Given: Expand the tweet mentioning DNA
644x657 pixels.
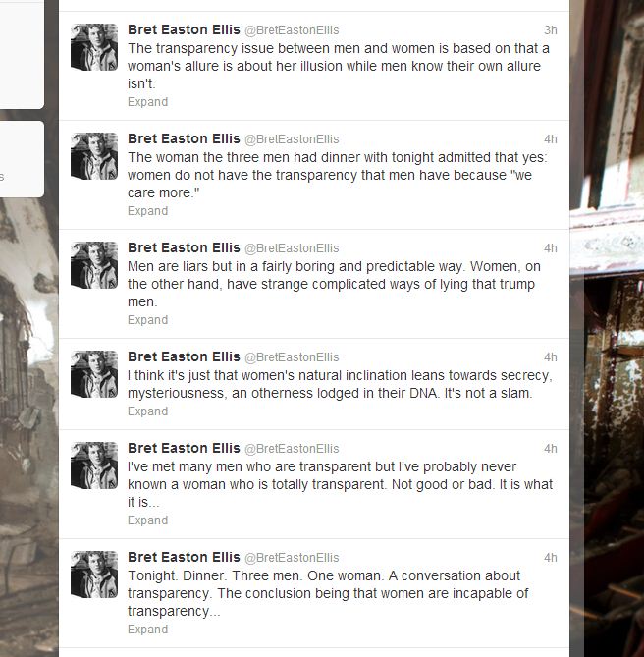Looking at the screenshot, I should pyautogui.click(x=148, y=411).
